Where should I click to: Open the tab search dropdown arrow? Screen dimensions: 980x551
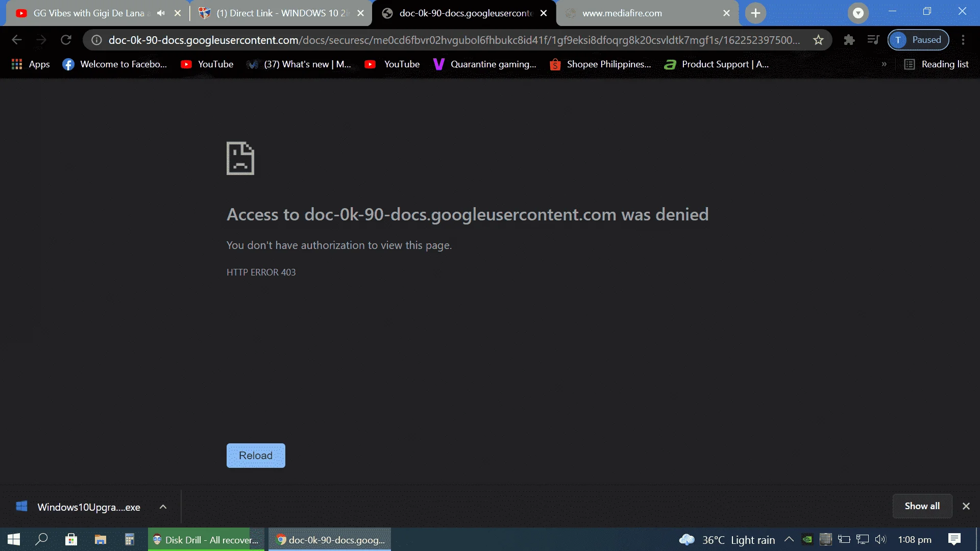(x=859, y=13)
